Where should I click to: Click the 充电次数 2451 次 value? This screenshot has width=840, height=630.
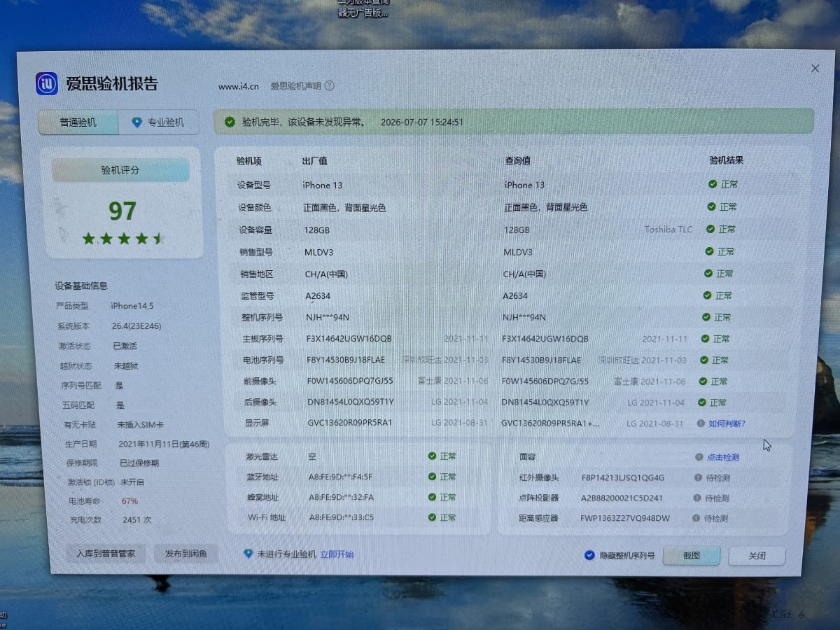(137, 520)
